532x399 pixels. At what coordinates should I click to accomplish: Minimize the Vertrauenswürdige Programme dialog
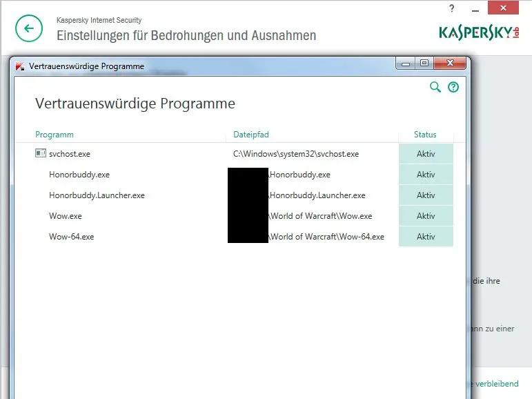point(405,64)
